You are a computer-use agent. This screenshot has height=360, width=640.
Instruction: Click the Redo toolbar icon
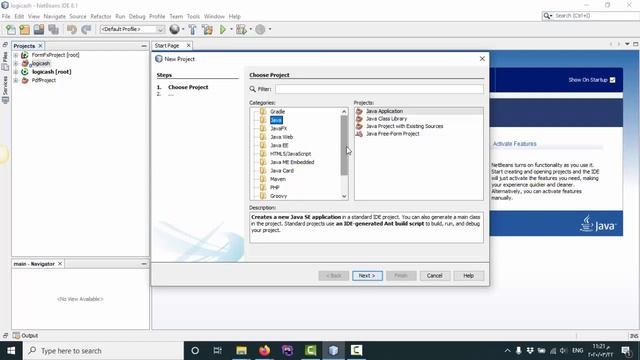pos(86,29)
